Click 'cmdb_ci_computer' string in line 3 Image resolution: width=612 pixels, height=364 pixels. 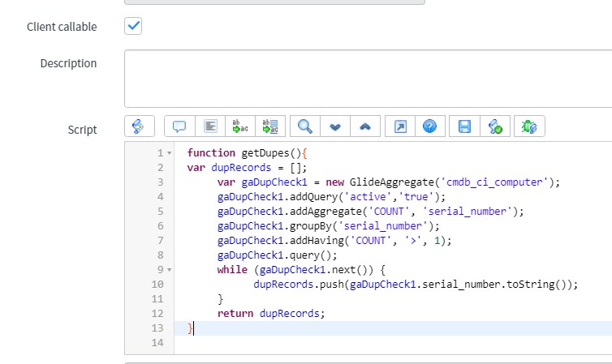click(x=494, y=182)
